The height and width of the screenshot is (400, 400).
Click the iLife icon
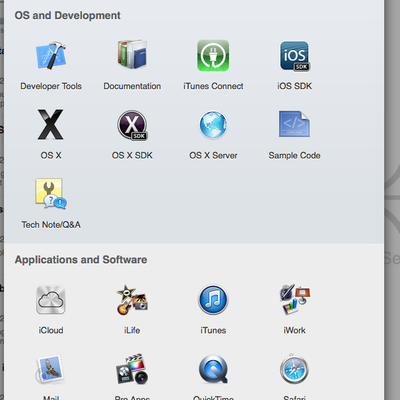[x=132, y=300]
